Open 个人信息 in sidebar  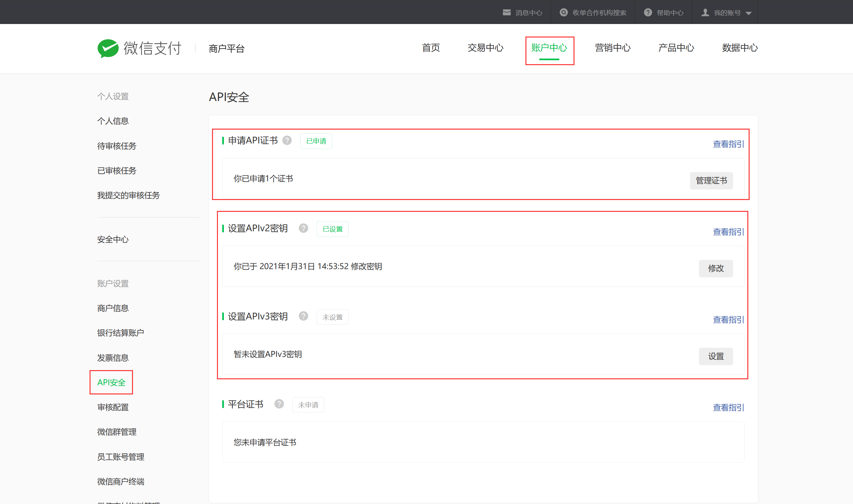pos(113,121)
